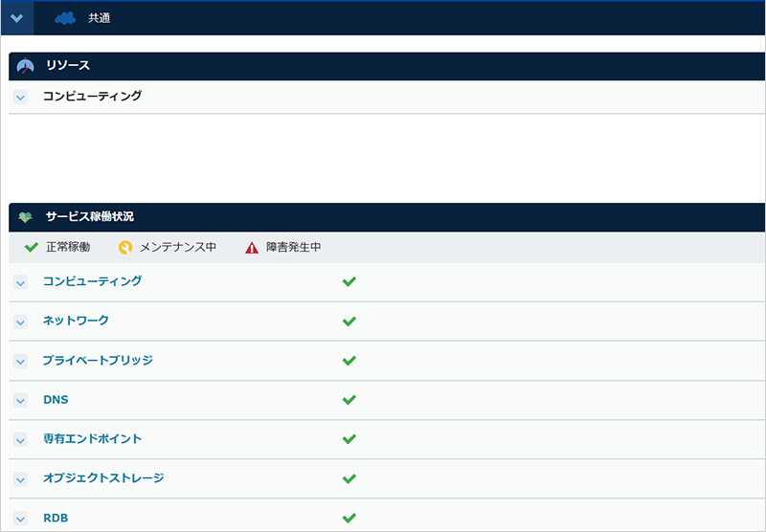Click the メンテナンス中 legend text
This screenshot has width=766, height=532.
pos(178,248)
